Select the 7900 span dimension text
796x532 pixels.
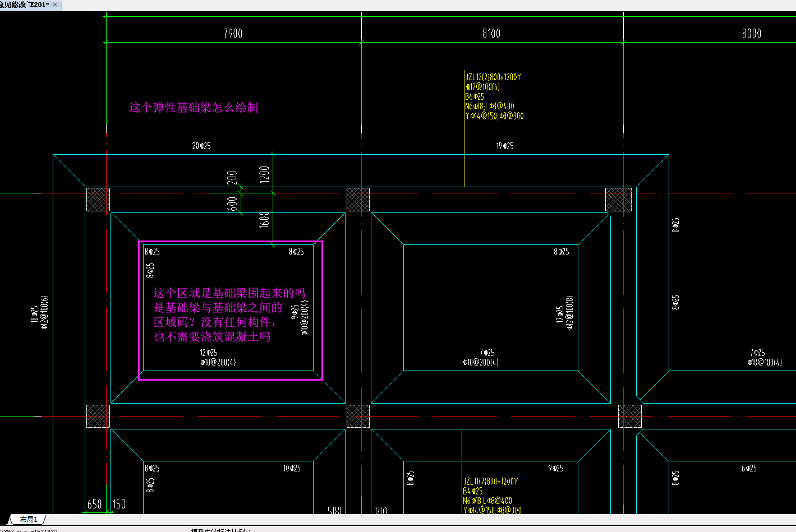233,34
